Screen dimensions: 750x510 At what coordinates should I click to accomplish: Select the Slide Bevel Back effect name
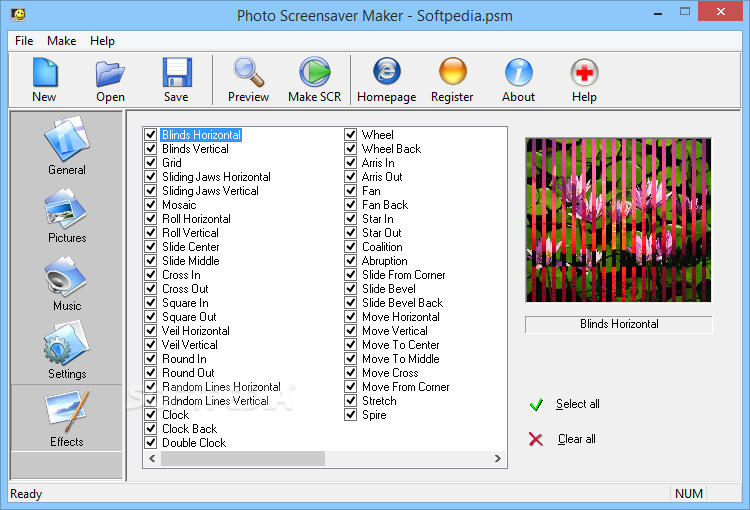[x=402, y=302]
